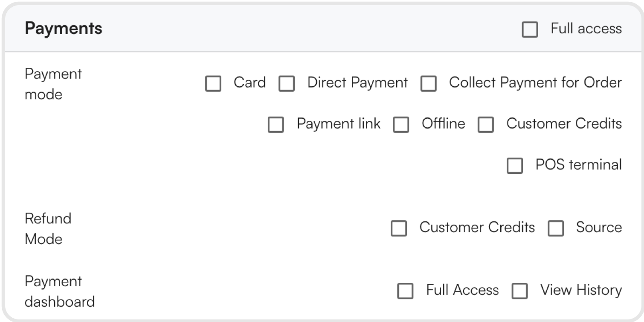Click the Payments section heading
Screen dimensions: 644x322
coord(64,29)
